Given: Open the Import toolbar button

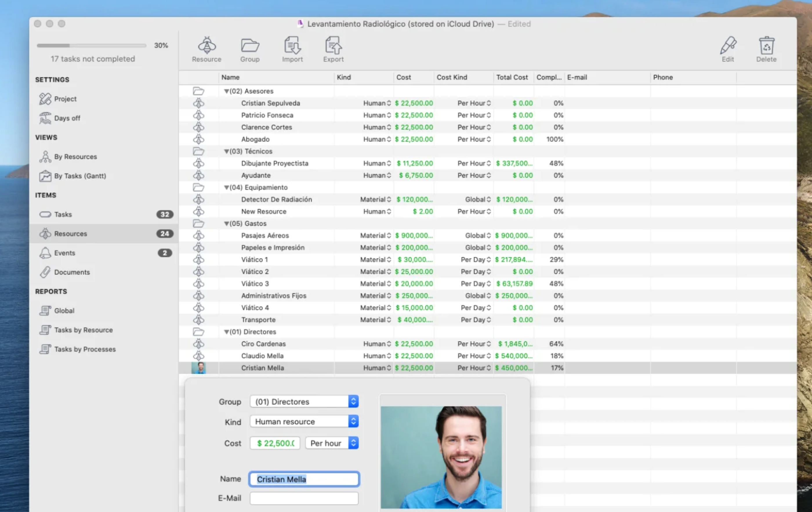Looking at the screenshot, I should click(292, 49).
